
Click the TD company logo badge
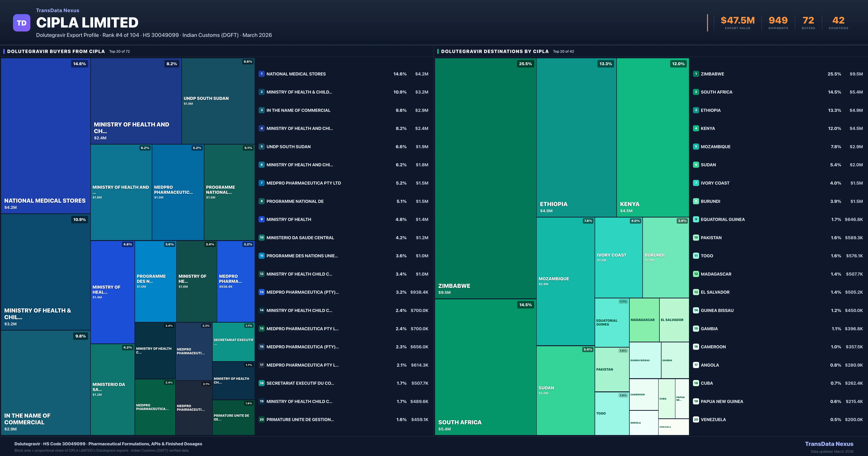tap(22, 23)
